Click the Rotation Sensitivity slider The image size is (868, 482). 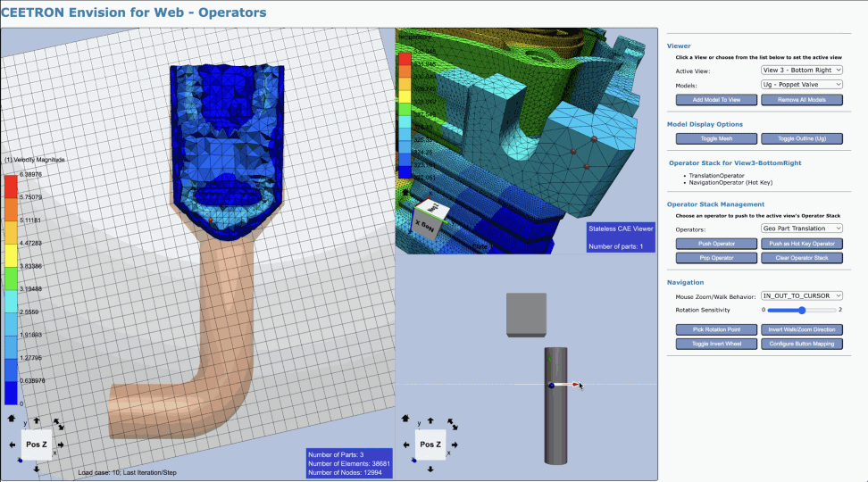[x=801, y=310]
